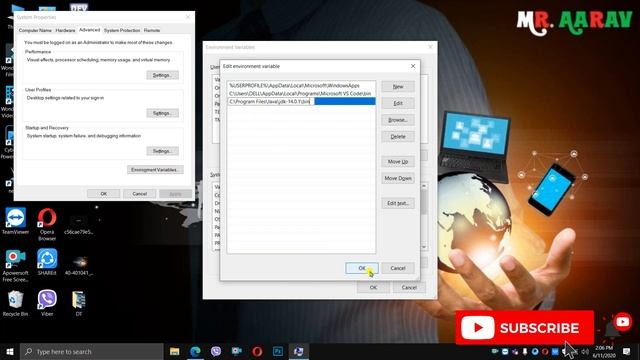Open Apowersoft Free Screen Recorder shortcut
The height and width of the screenshot is (360, 640).
15,266
